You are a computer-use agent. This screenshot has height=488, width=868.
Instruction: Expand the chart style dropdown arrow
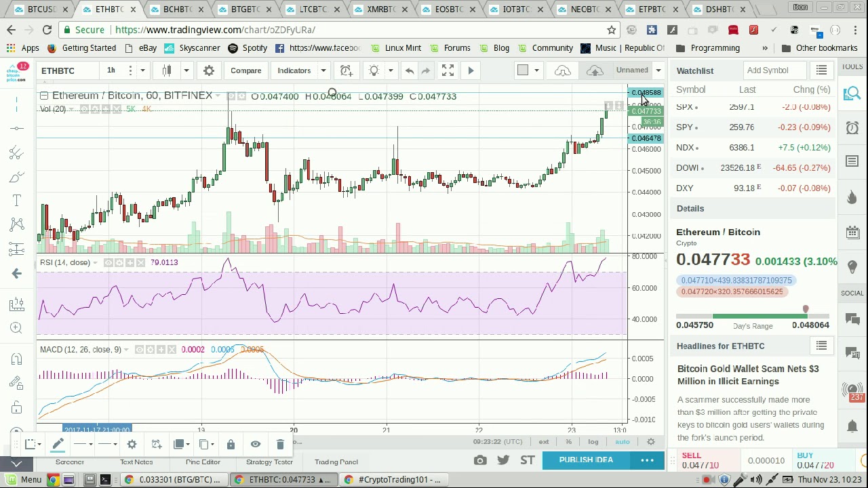pos(186,70)
